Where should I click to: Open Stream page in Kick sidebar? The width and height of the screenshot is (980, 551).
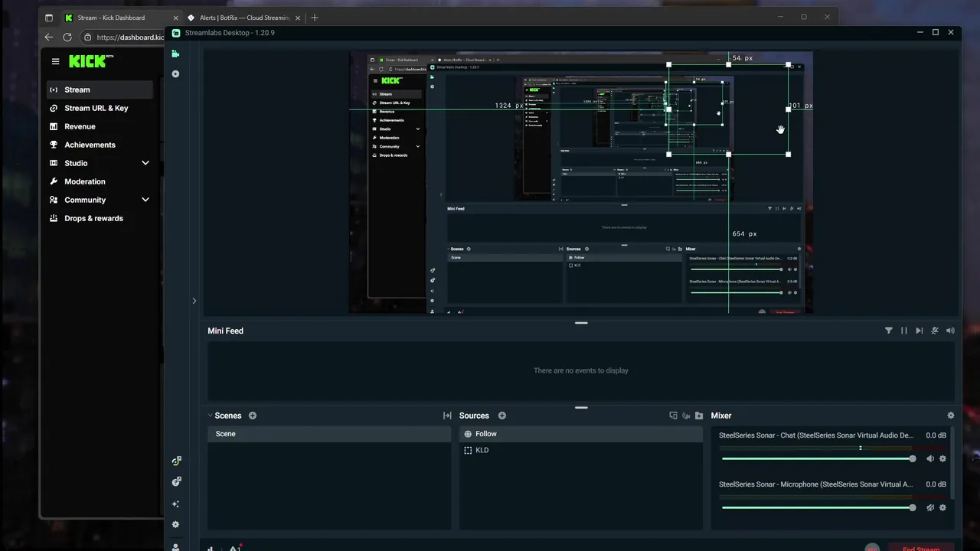(100, 90)
